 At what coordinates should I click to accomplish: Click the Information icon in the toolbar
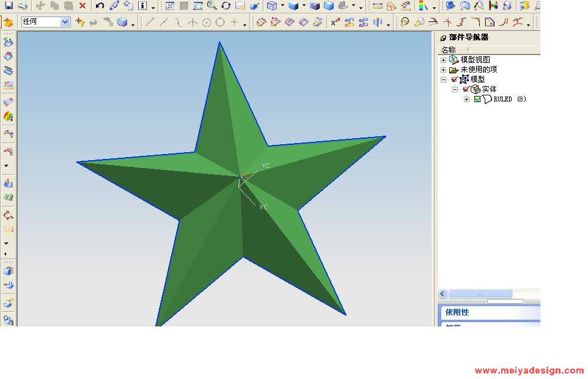[x=142, y=6]
